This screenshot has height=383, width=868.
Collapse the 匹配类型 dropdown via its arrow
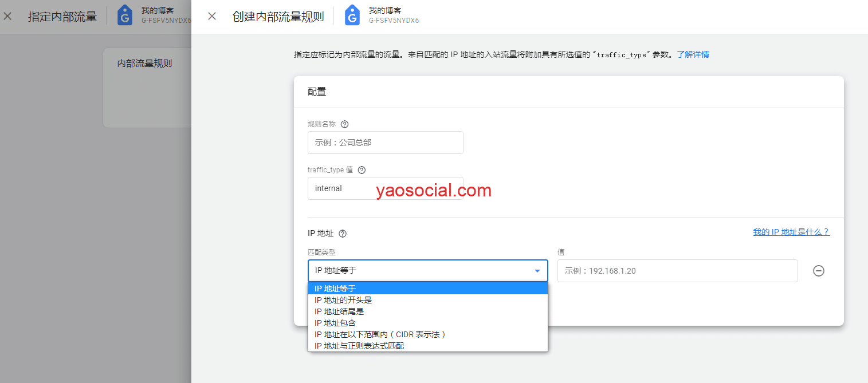pos(537,271)
